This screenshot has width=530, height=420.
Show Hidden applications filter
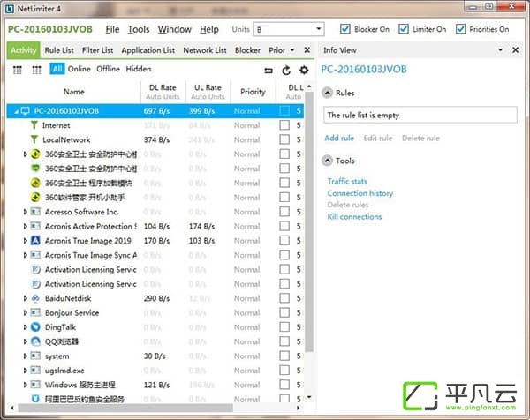coord(139,69)
